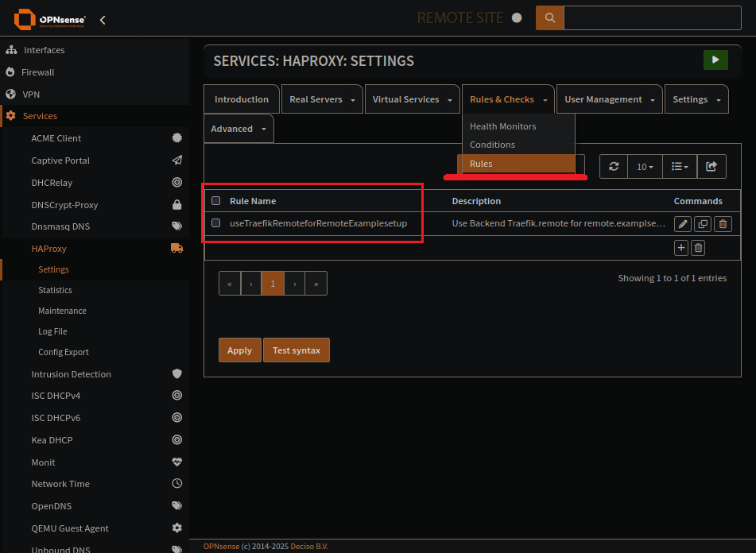Clone the useTraefikRemoteforRemoteExamplesetup rule

[x=703, y=224]
